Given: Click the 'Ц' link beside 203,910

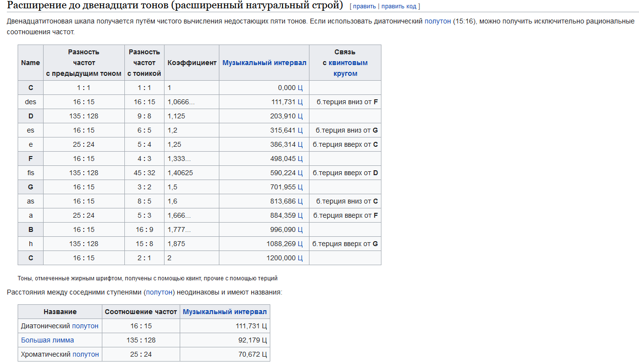Looking at the screenshot, I should point(300,116).
